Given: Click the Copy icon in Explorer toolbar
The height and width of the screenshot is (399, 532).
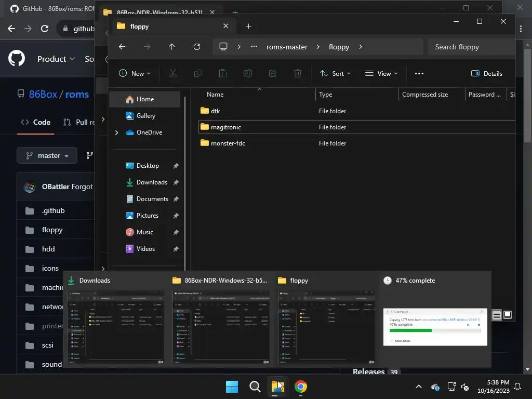Looking at the screenshot, I should 198,73.
